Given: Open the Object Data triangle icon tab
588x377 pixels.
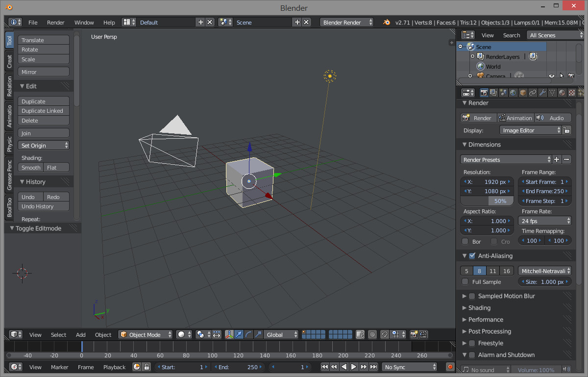Looking at the screenshot, I should click(x=552, y=93).
